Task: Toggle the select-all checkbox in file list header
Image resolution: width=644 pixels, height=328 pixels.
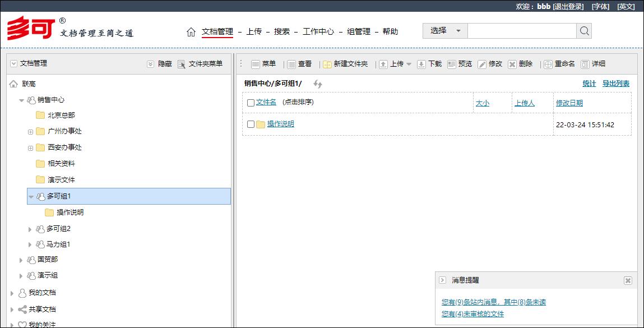Action: (251, 102)
